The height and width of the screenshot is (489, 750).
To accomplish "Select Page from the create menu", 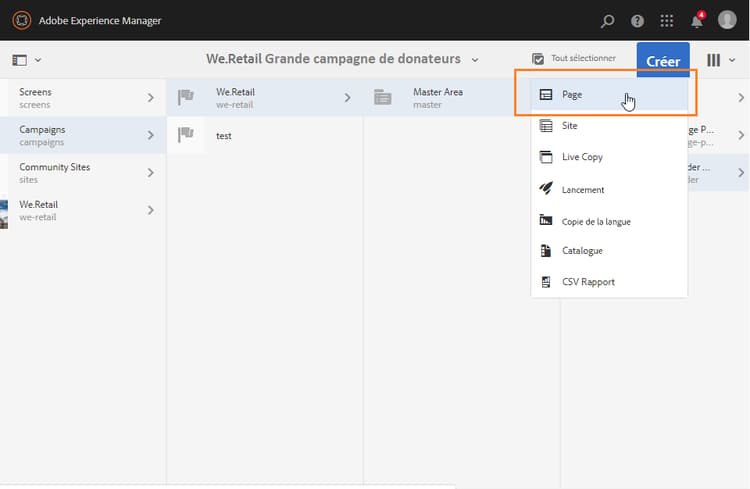I will tap(572, 95).
